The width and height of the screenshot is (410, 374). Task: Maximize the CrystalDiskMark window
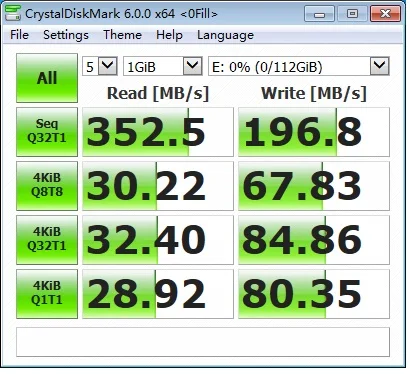[352, 14]
